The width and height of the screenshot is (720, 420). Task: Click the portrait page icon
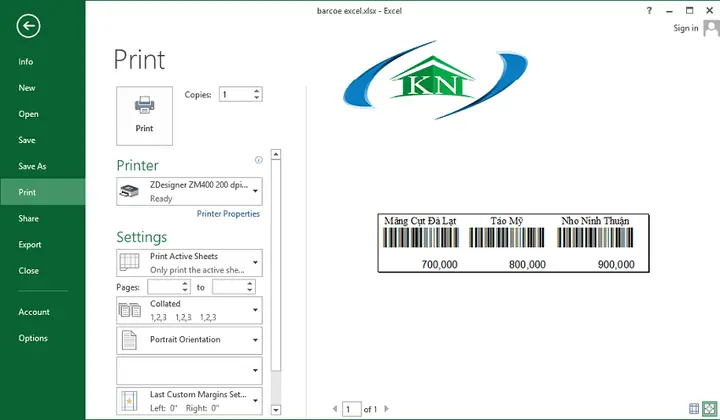(x=129, y=340)
